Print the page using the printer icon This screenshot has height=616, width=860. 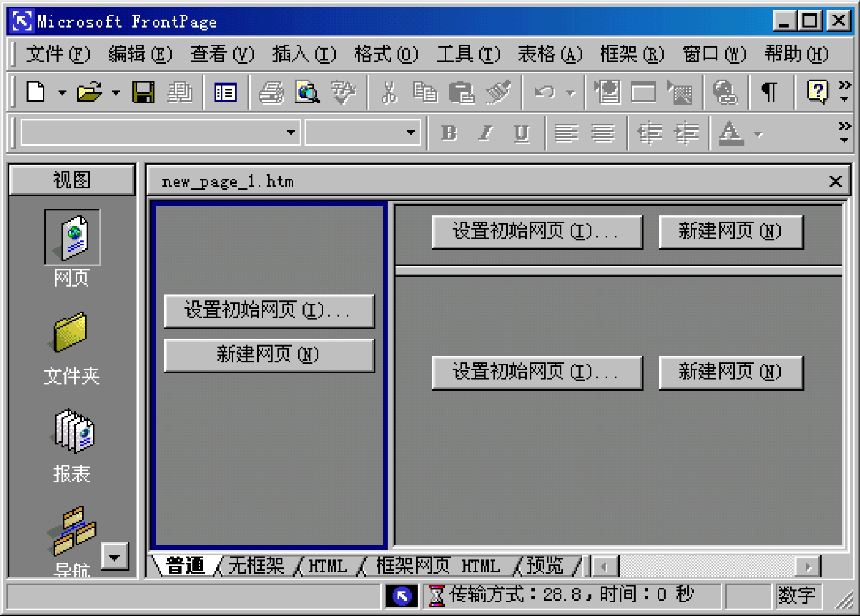click(271, 92)
